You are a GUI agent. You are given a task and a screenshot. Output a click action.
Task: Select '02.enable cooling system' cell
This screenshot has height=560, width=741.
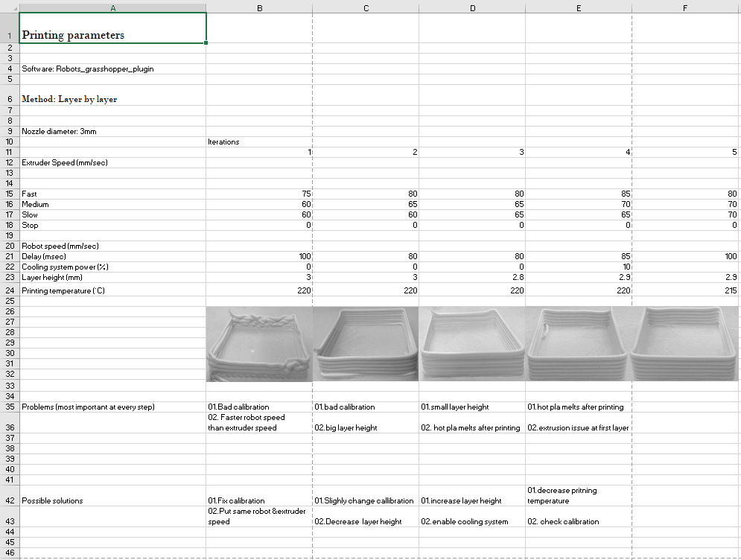[472, 517]
